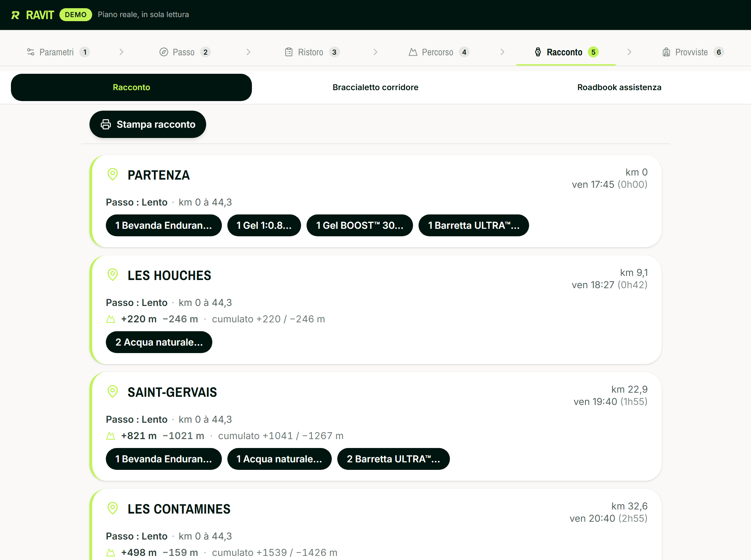Image resolution: width=751 pixels, height=560 pixels.
Task: Click the Stampa racconto button
Action: tap(148, 124)
